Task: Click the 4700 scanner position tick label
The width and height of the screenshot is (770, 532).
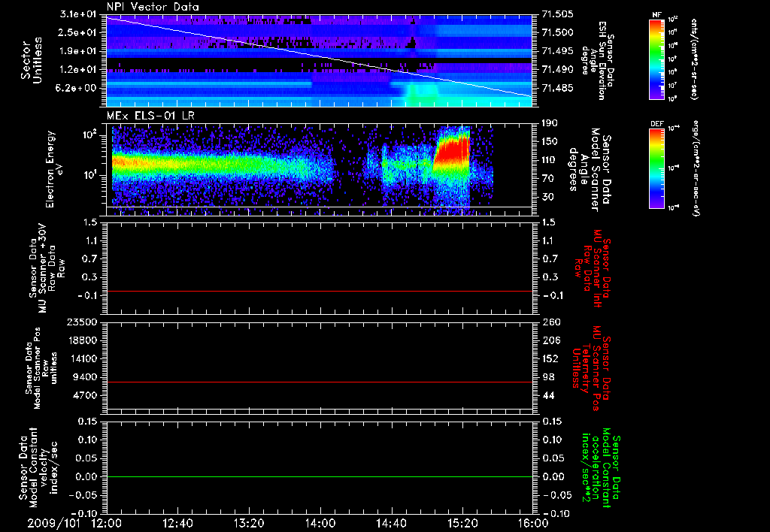Action: tap(84, 395)
